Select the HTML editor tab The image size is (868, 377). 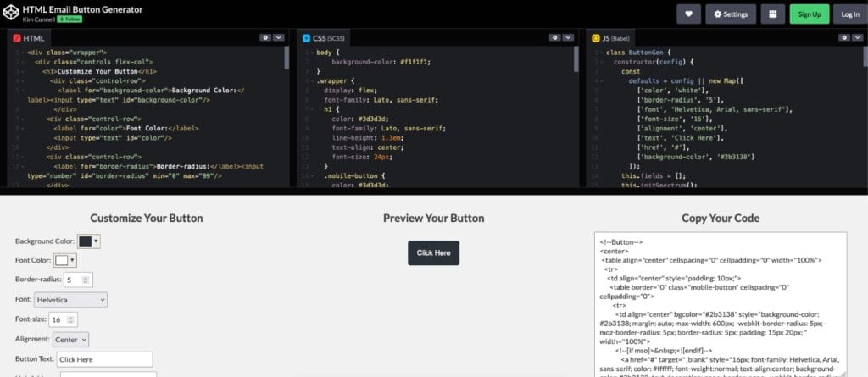pos(29,38)
